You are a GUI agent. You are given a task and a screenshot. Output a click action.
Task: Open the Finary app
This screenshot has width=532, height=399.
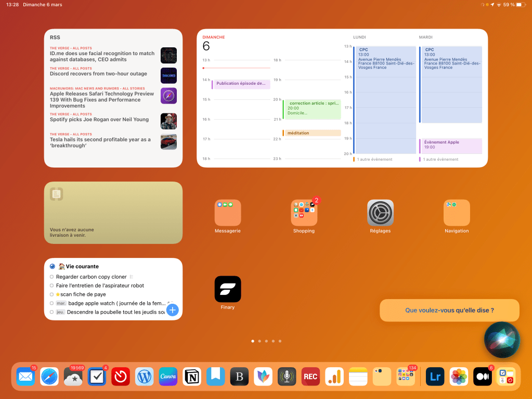coord(228,289)
